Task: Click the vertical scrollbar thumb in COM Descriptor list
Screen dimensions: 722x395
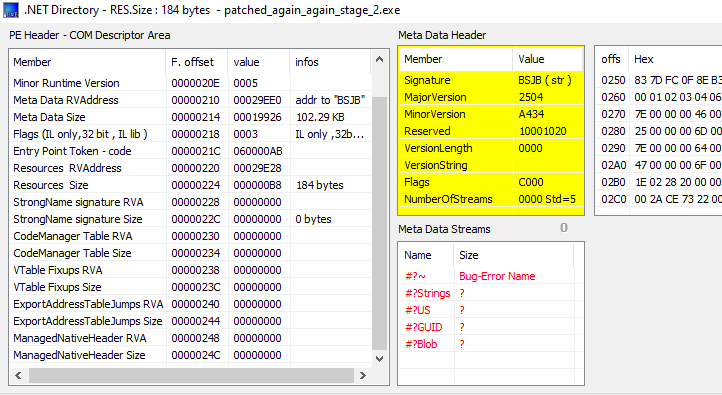Action: pos(379,223)
